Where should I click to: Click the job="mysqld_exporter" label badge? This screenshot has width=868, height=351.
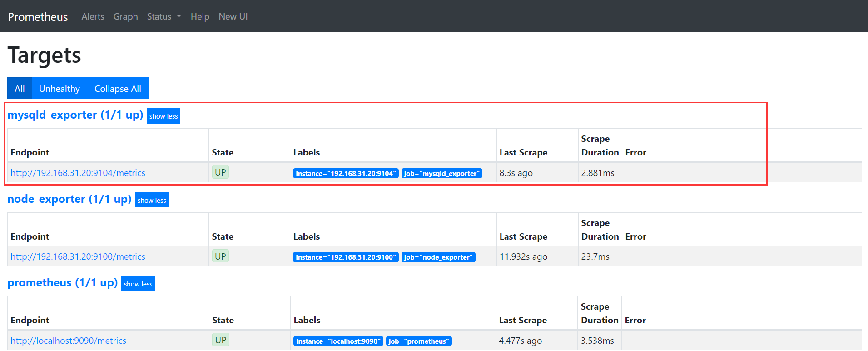pyautogui.click(x=441, y=173)
